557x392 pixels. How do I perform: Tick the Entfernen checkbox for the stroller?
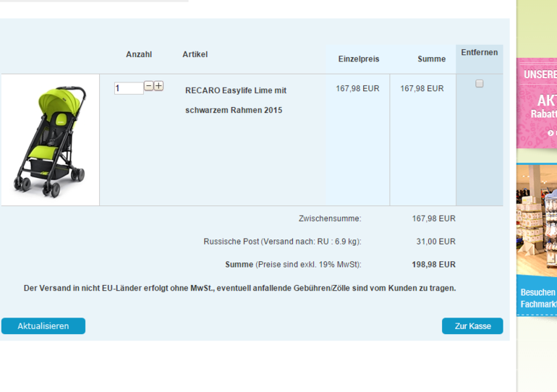tap(479, 84)
